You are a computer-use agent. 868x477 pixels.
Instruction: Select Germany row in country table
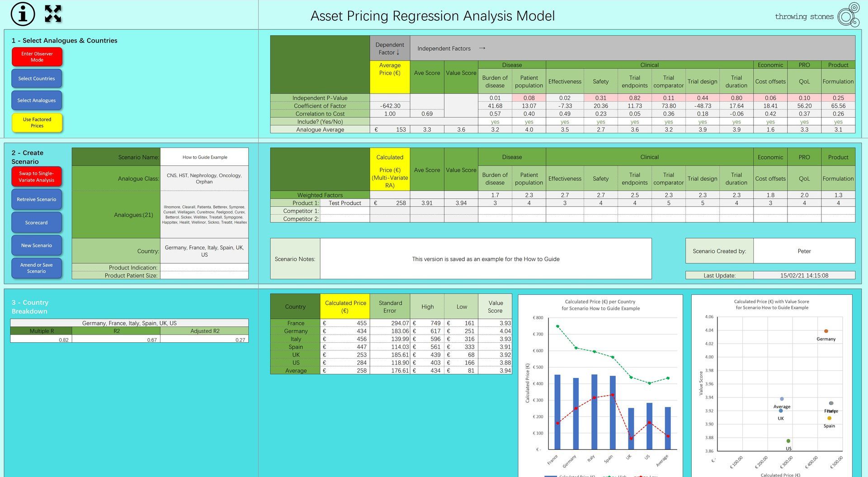pyautogui.click(x=391, y=331)
